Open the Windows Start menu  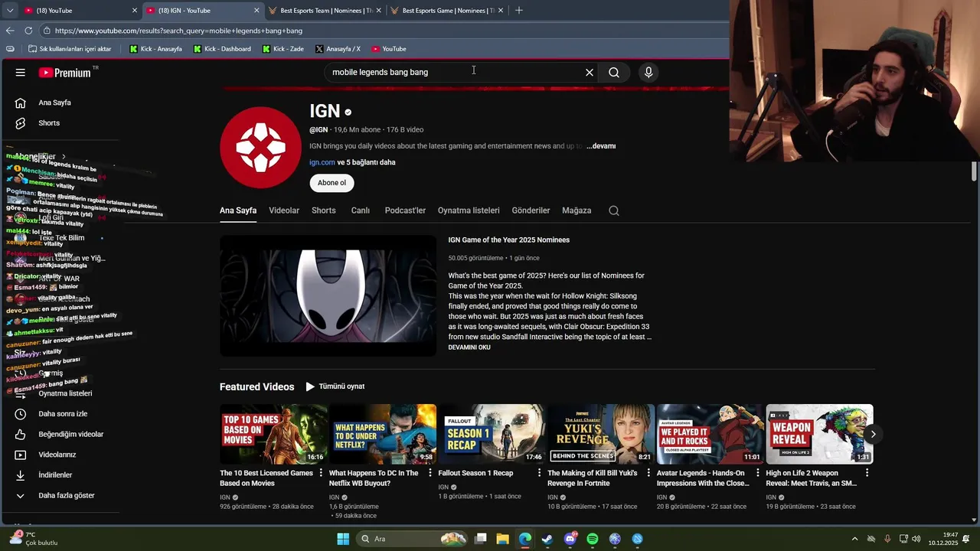tap(343, 539)
